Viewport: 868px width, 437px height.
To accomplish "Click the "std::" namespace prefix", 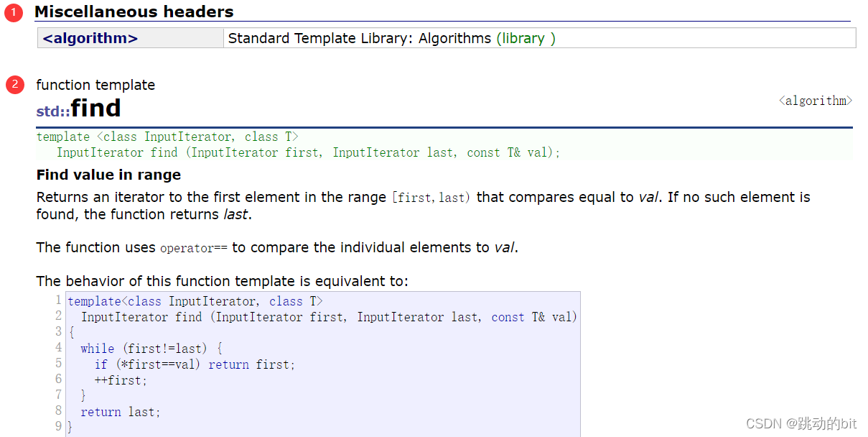I will coord(53,111).
